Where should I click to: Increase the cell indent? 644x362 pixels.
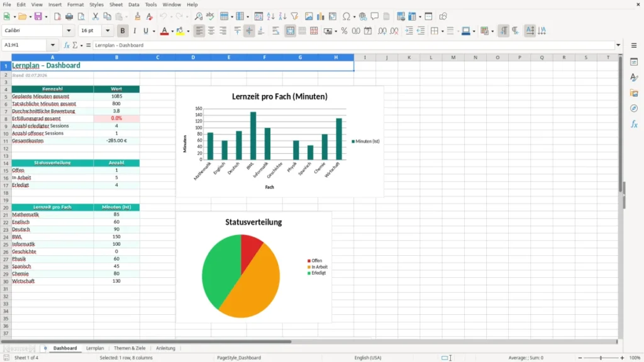click(409, 31)
